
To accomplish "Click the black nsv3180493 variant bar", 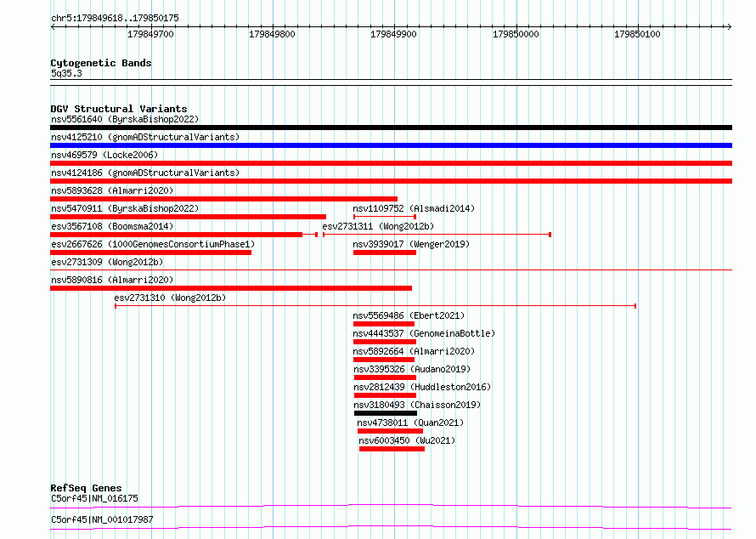I will [386, 413].
